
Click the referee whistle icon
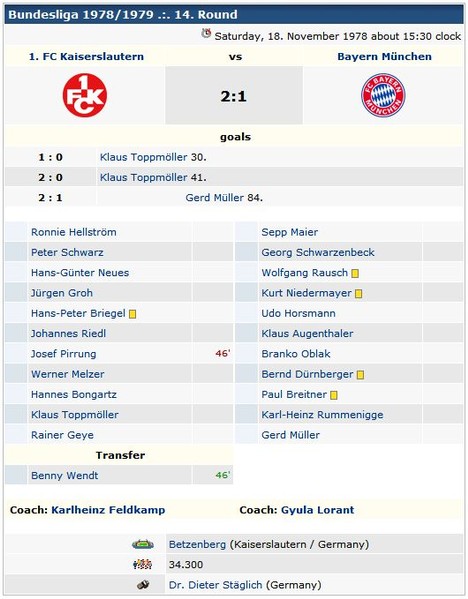pyautogui.click(x=143, y=584)
